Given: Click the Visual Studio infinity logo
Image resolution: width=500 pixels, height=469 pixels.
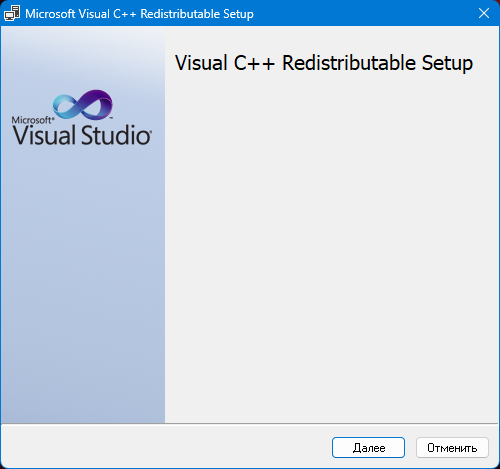Looking at the screenshot, I should (x=83, y=105).
